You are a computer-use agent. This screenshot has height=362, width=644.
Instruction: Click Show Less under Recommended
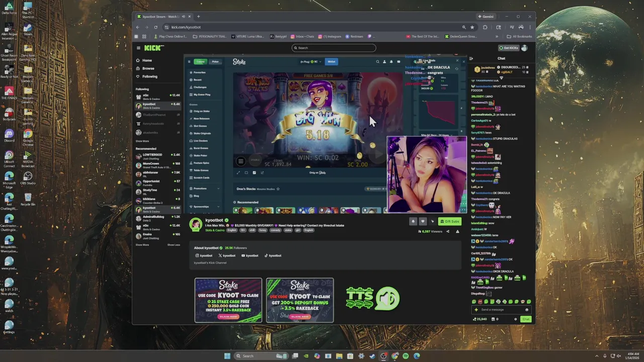click(x=174, y=245)
